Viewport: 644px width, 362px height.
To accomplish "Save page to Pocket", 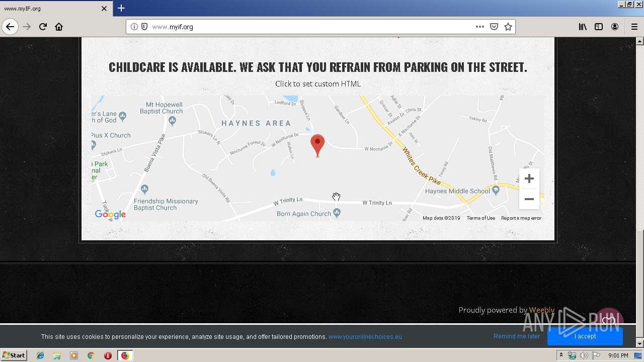I will (x=494, y=27).
